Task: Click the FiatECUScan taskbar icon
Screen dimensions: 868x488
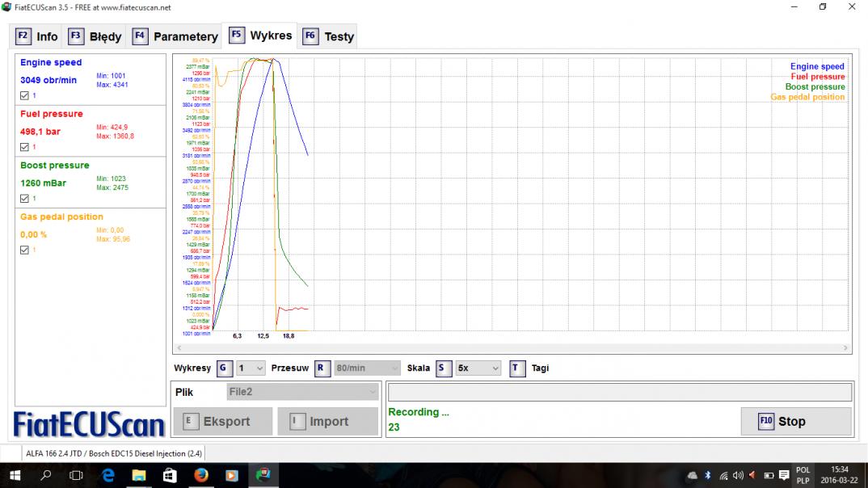Action: point(263,475)
